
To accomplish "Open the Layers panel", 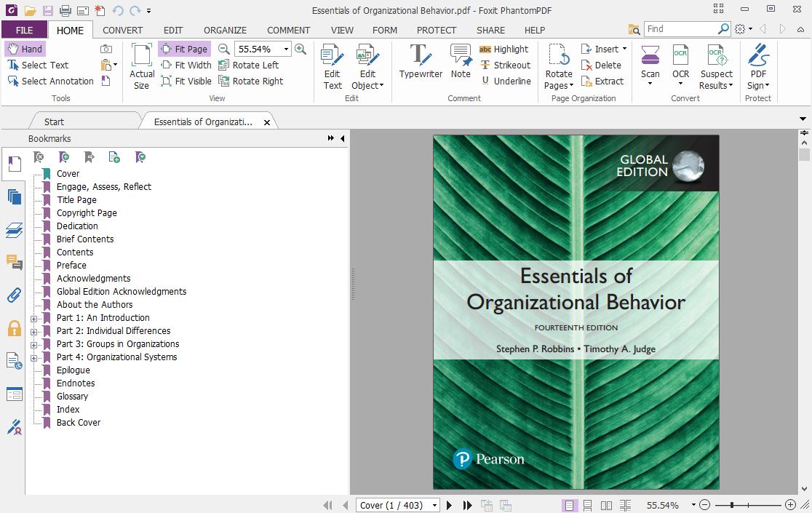I will click(15, 230).
